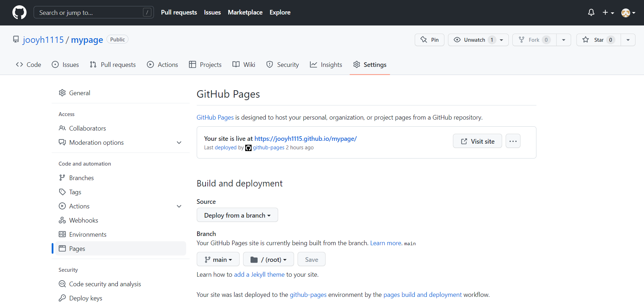Open the repository Actions tab

click(x=162, y=64)
